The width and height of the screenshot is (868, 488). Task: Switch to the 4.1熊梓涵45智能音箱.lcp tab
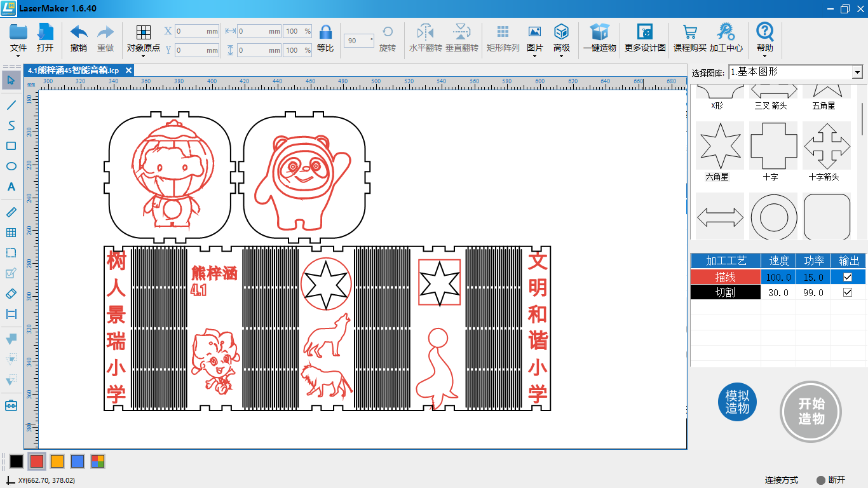click(73, 71)
